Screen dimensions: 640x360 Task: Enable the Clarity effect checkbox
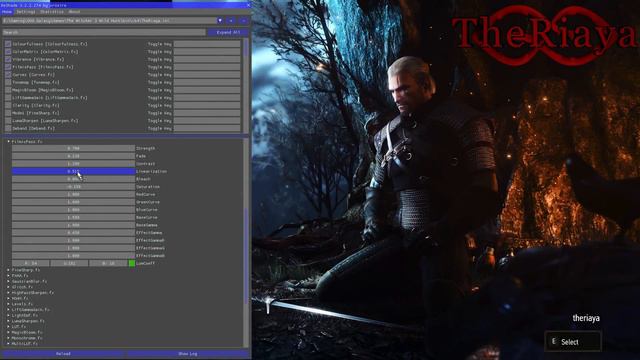[8, 105]
